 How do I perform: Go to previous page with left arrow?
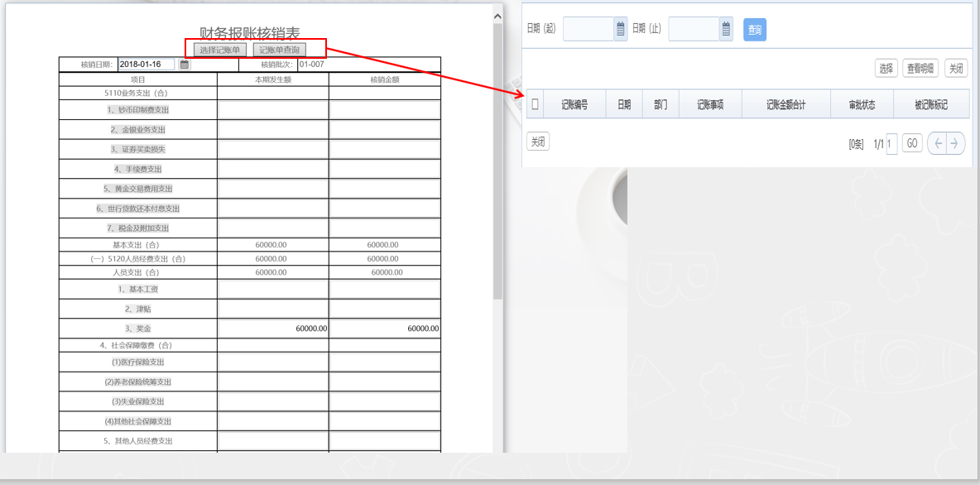point(937,144)
